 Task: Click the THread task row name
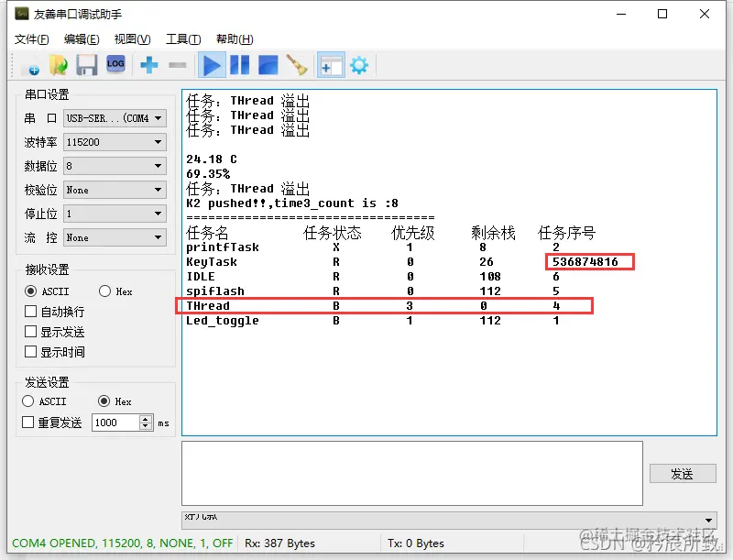pyautogui.click(x=208, y=306)
